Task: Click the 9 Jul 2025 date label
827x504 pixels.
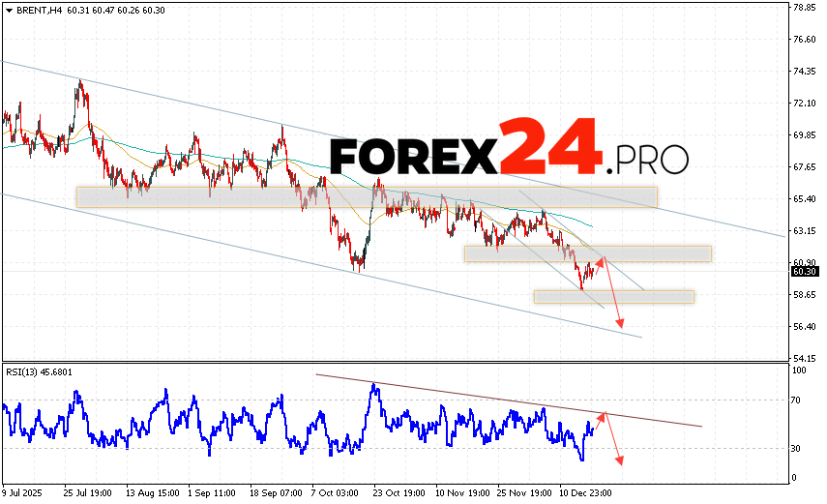Action: [x=22, y=493]
